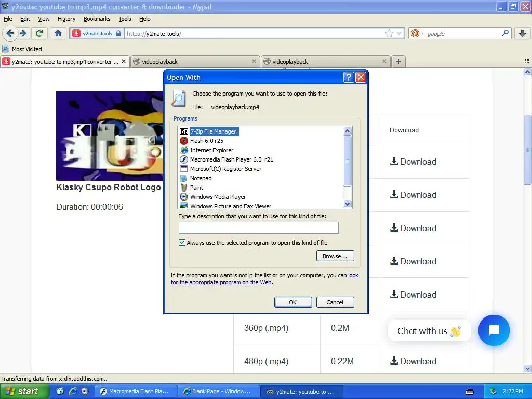Screen dimensions: 532x399
Task: Open the History menu
Action: click(x=66, y=19)
